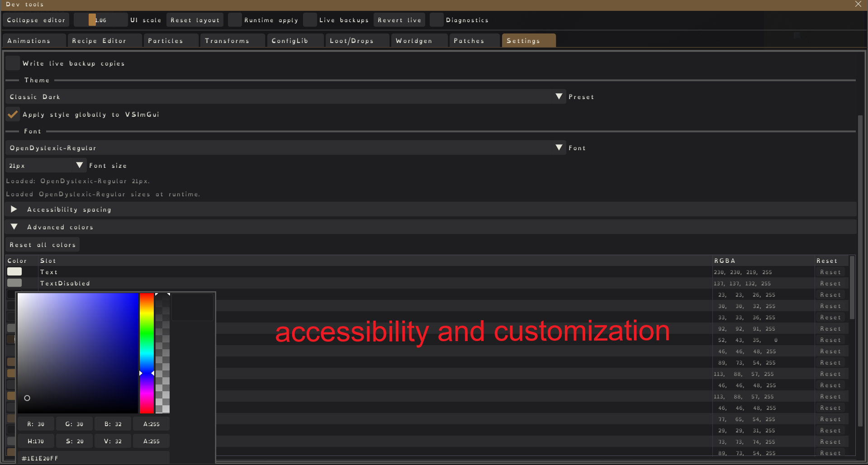868x465 pixels.
Task: Expand the Accessibility spacing section
Action: (x=431, y=209)
